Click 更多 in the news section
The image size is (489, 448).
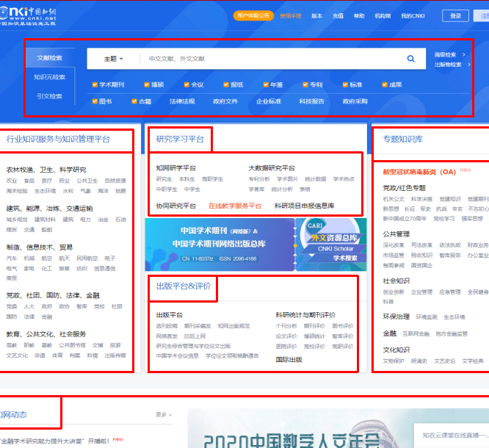click(164, 415)
